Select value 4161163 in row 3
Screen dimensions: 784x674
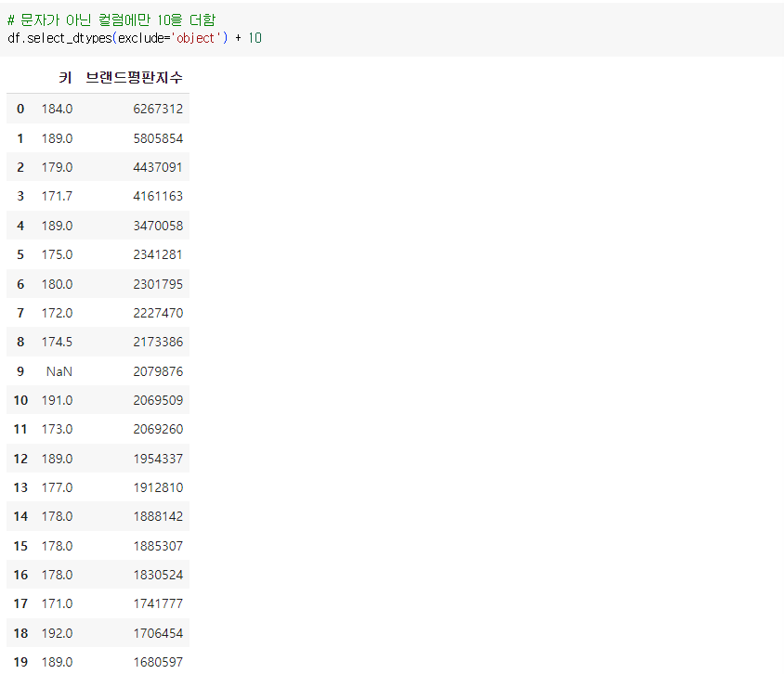158,197
